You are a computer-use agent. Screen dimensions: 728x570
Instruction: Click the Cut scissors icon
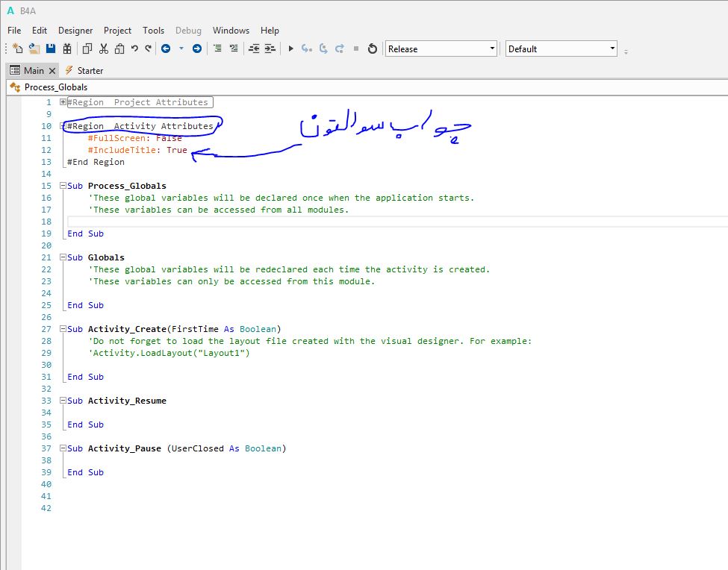click(x=104, y=48)
